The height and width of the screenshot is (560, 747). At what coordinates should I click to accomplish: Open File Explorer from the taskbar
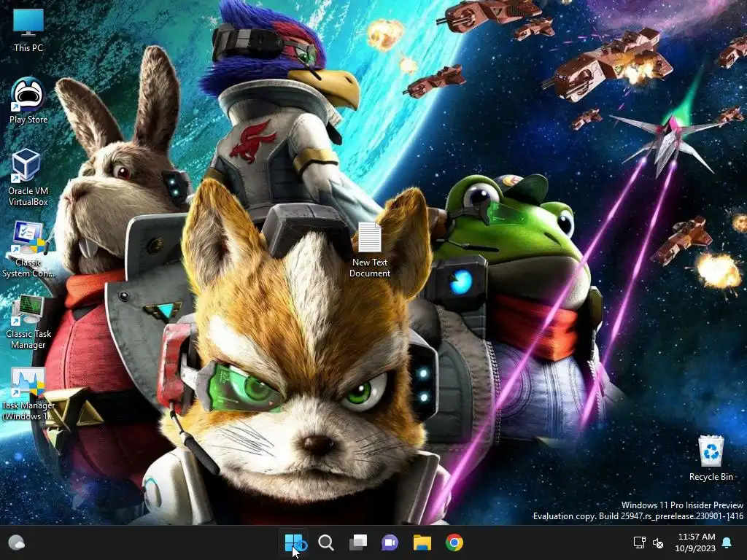[422, 542]
